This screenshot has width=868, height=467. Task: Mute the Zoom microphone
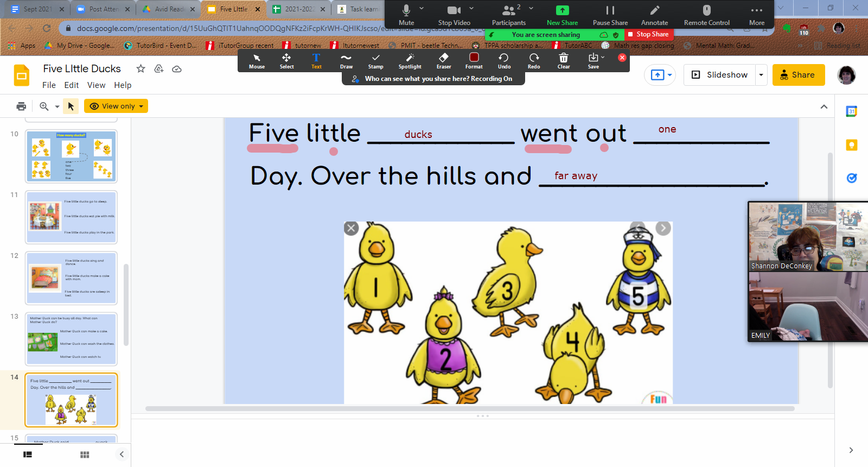(x=406, y=15)
